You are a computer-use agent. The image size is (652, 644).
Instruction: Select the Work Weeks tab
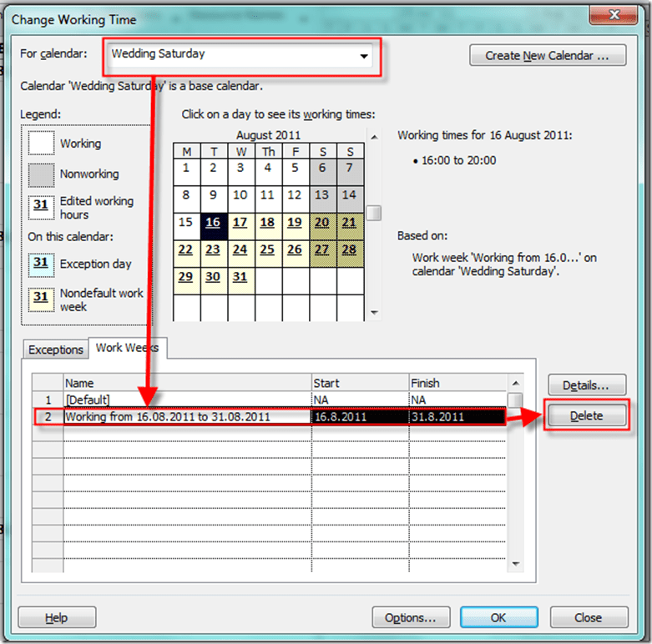point(128,348)
